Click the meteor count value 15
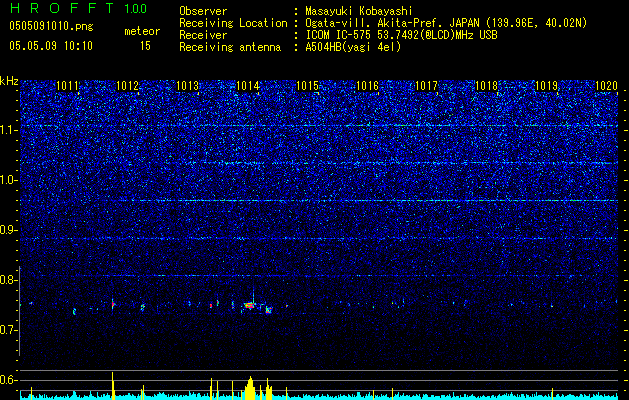The image size is (629, 400). [145, 46]
